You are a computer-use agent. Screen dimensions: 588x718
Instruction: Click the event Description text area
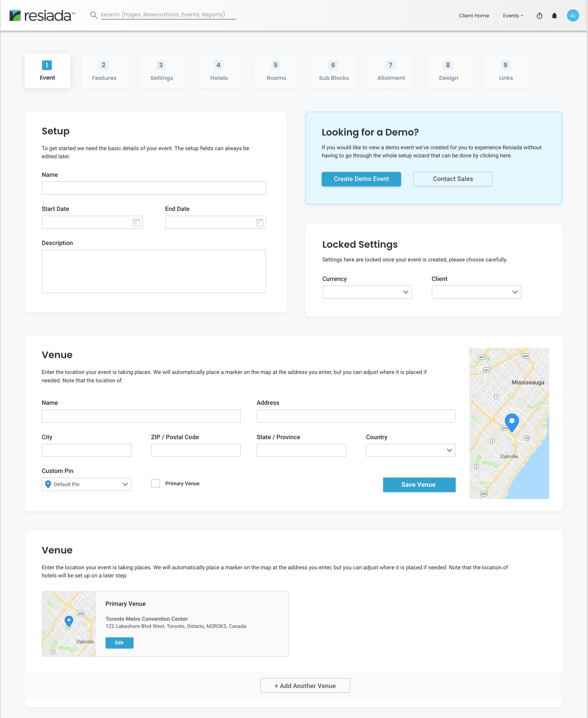click(x=154, y=271)
